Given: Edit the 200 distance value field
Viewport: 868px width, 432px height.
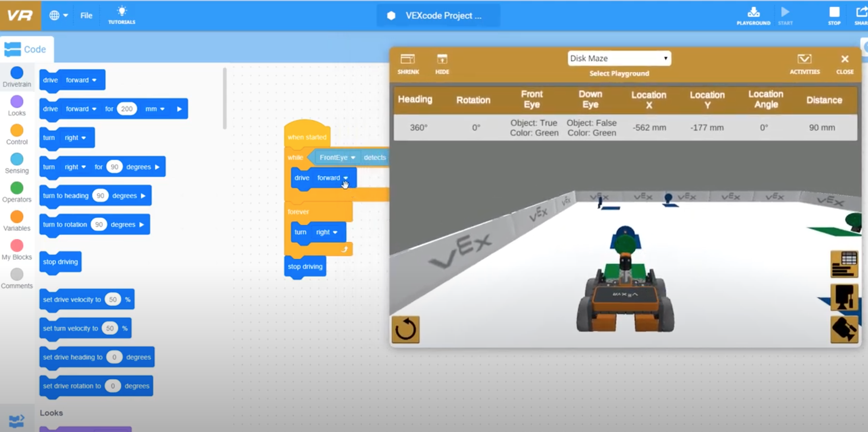Looking at the screenshot, I should click(127, 109).
